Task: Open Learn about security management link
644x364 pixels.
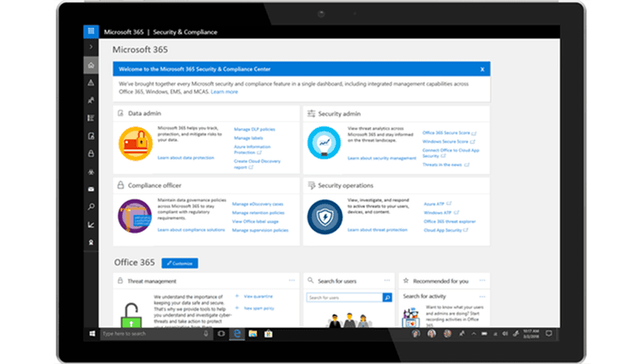Action: pos(382,158)
